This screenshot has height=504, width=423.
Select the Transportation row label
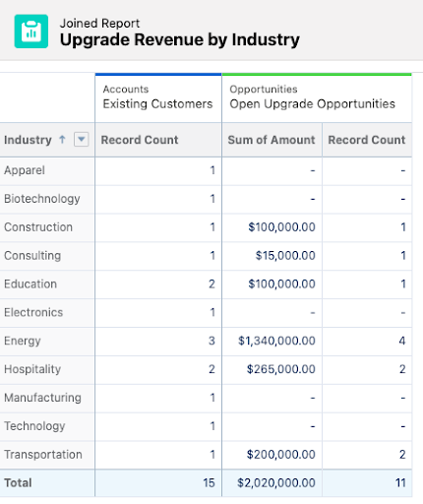coord(43,455)
